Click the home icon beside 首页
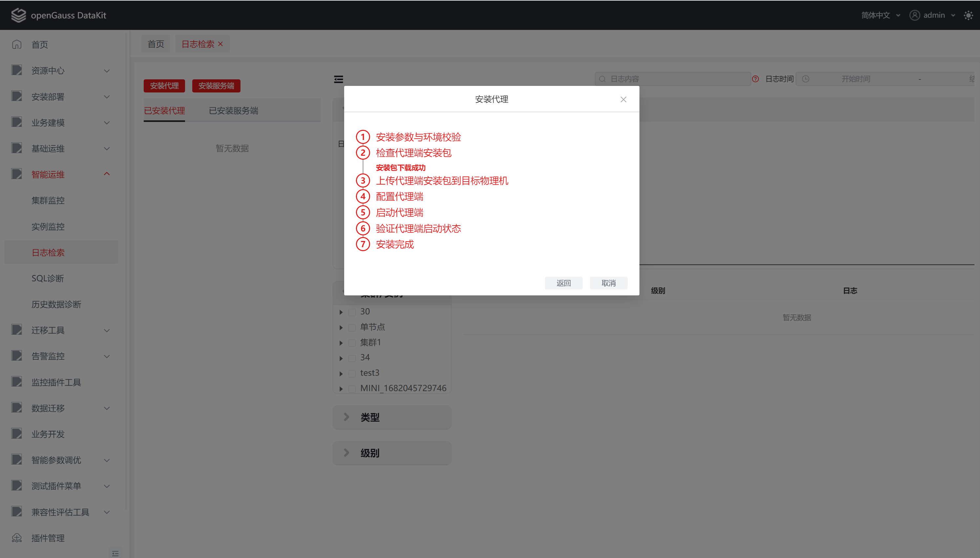The image size is (980, 558). 17,45
